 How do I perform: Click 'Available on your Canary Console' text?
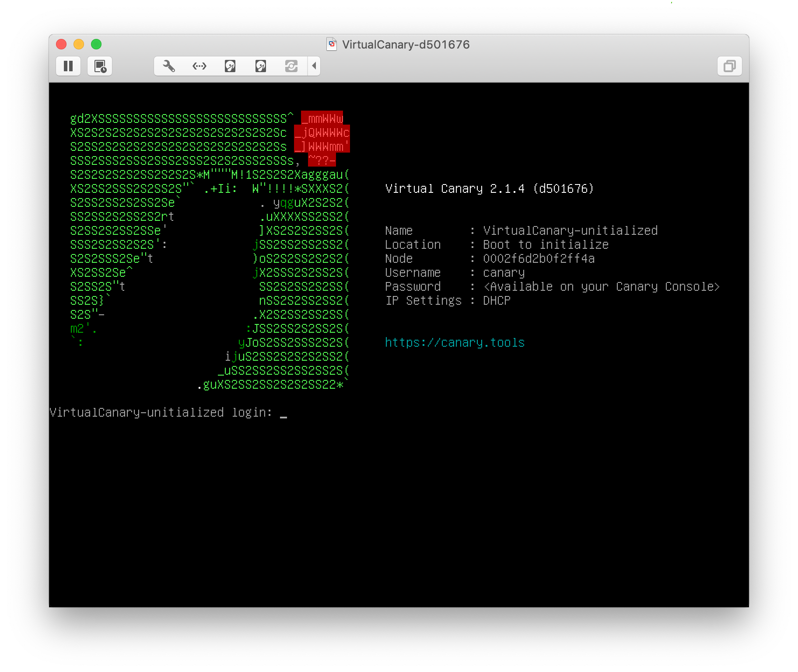click(602, 287)
